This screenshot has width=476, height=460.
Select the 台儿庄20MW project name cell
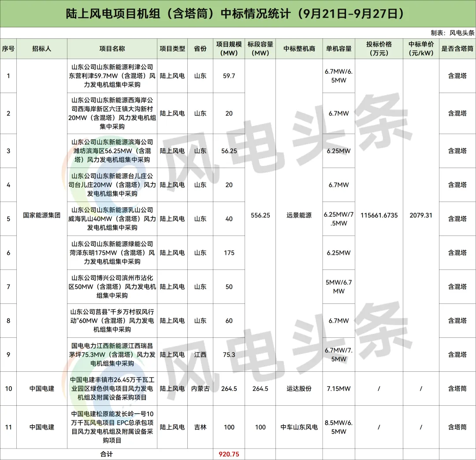112,185
